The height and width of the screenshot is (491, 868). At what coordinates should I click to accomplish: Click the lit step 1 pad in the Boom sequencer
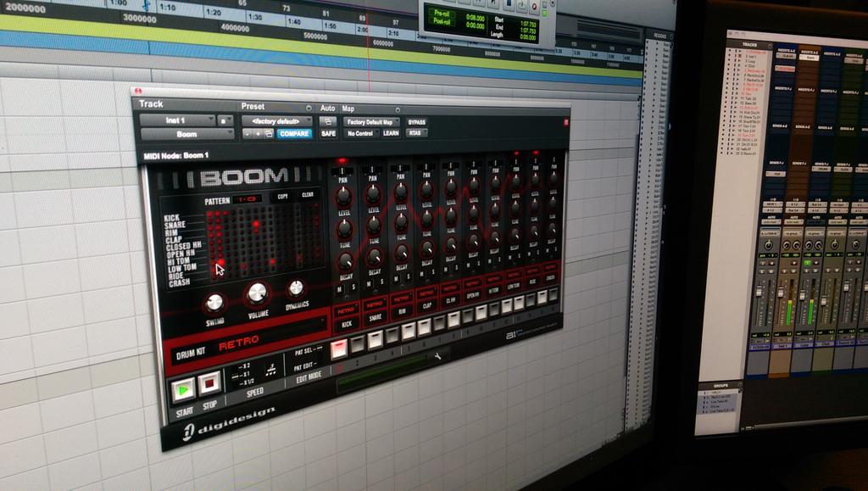pos(338,349)
